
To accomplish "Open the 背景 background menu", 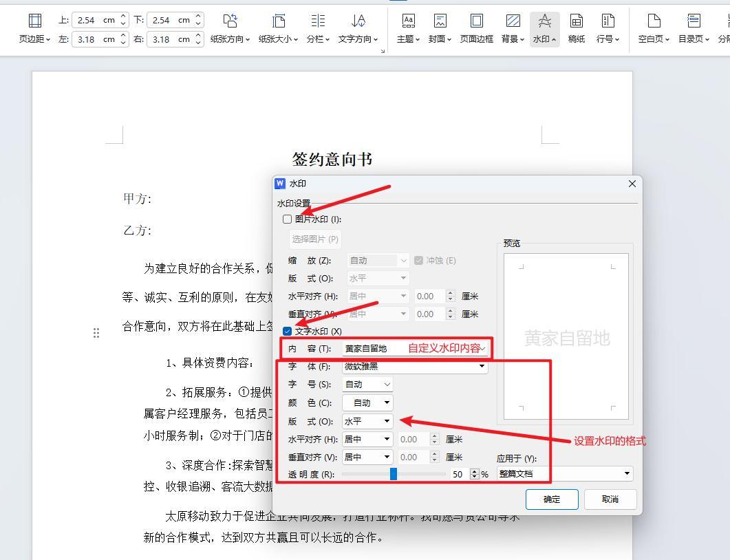I will (x=513, y=28).
